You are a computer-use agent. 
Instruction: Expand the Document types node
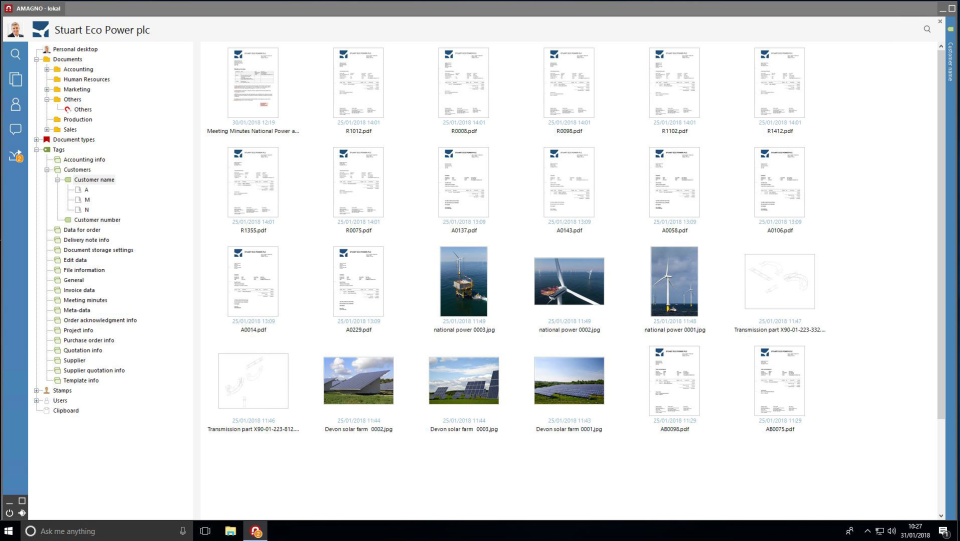click(x=37, y=140)
